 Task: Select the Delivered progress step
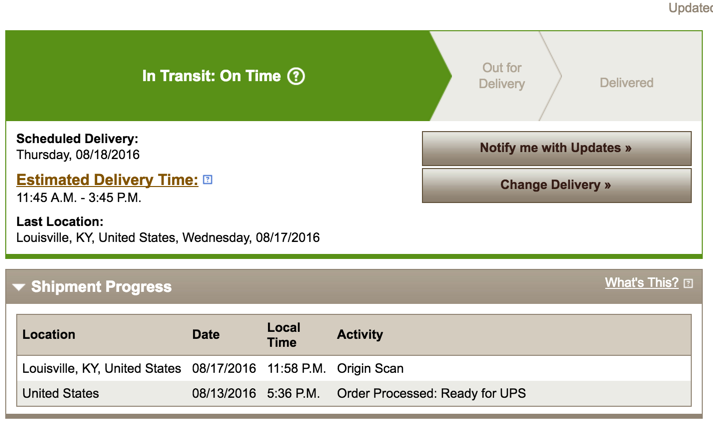[626, 83]
